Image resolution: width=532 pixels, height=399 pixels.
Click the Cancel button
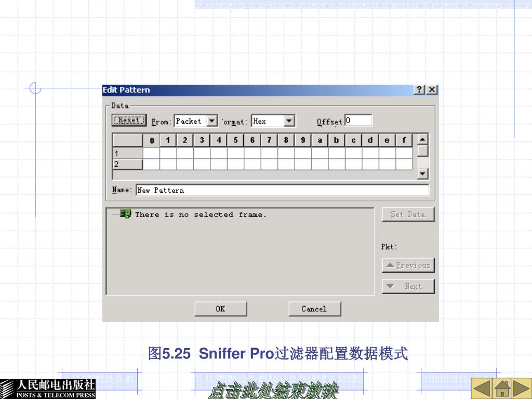coord(314,309)
